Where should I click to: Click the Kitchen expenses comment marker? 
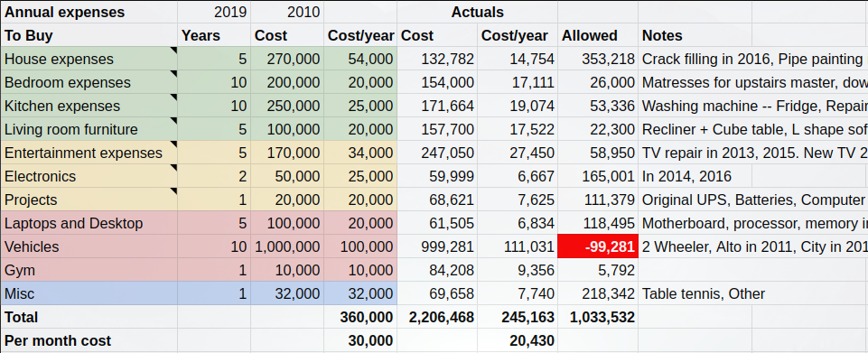(x=173, y=98)
